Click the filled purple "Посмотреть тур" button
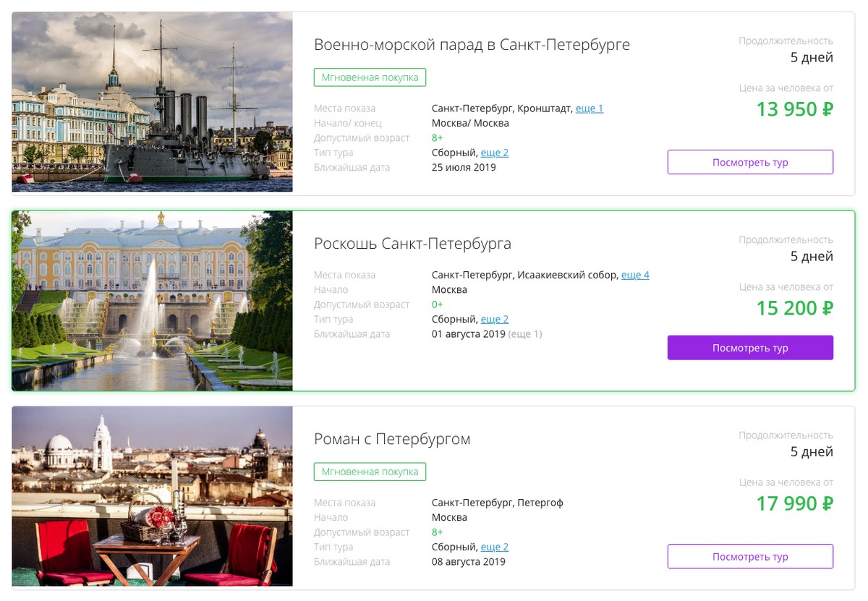The height and width of the screenshot is (601, 868). pyautogui.click(x=750, y=348)
